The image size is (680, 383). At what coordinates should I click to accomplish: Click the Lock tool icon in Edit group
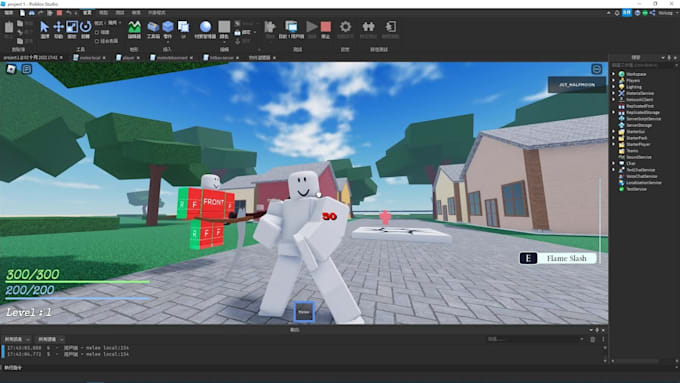click(x=237, y=33)
